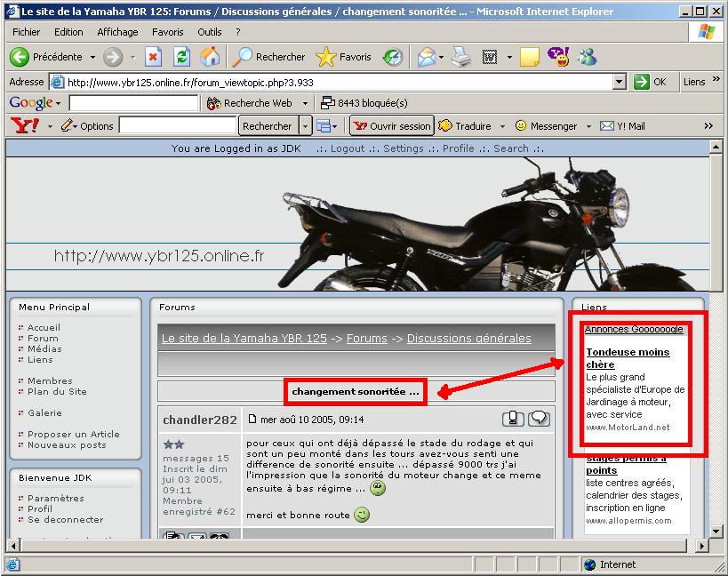Open the Fichier menu
The width and height of the screenshot is (728, 576).
click(26, 32)
